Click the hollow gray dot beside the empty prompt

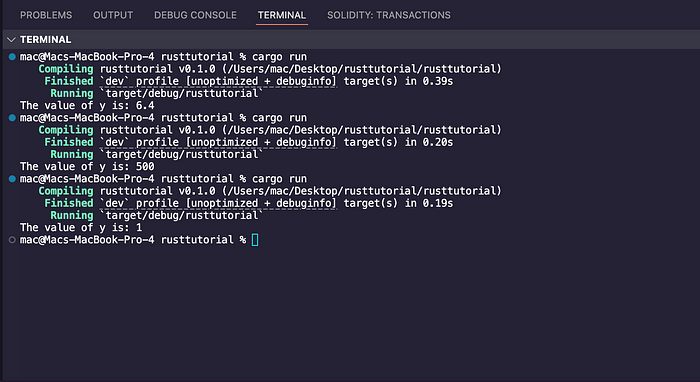[12, 240]
